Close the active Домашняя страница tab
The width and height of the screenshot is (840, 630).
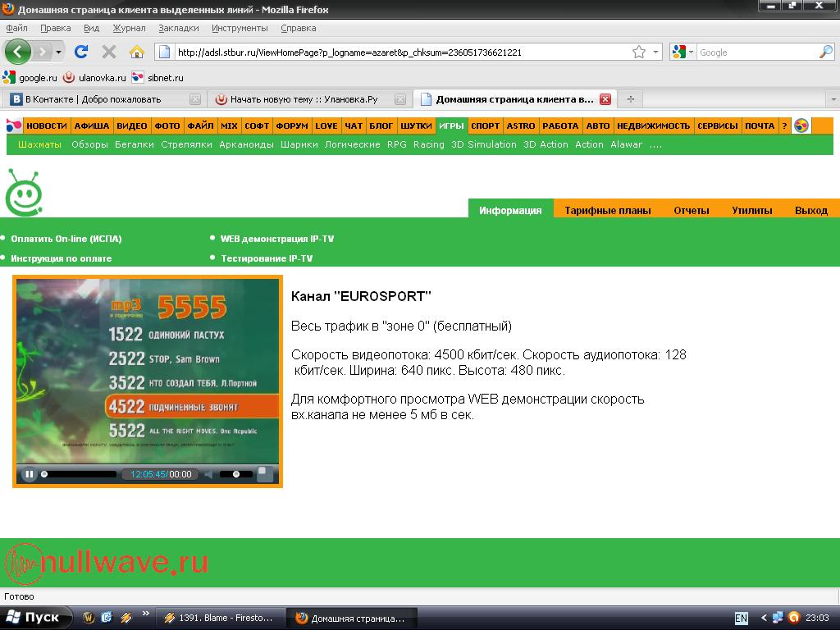tap(605, 99)
